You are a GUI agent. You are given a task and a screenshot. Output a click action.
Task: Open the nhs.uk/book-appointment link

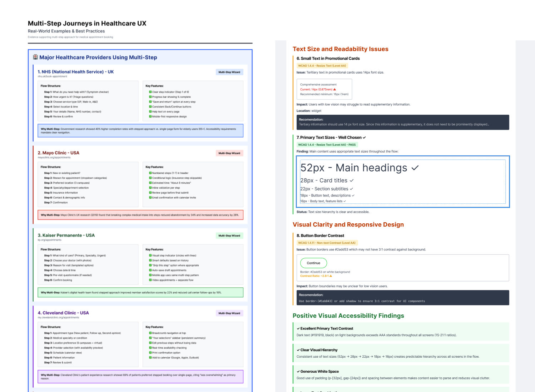coord(53,76)
